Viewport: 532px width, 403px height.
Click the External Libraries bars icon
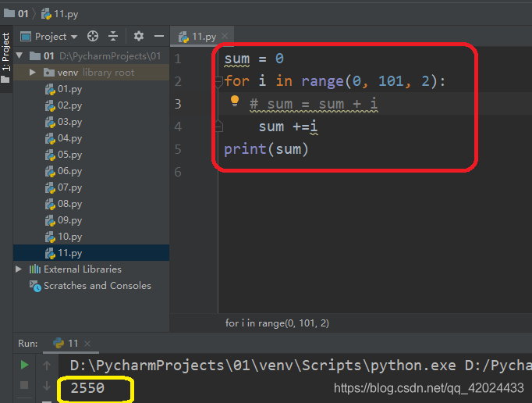(34, 269)
